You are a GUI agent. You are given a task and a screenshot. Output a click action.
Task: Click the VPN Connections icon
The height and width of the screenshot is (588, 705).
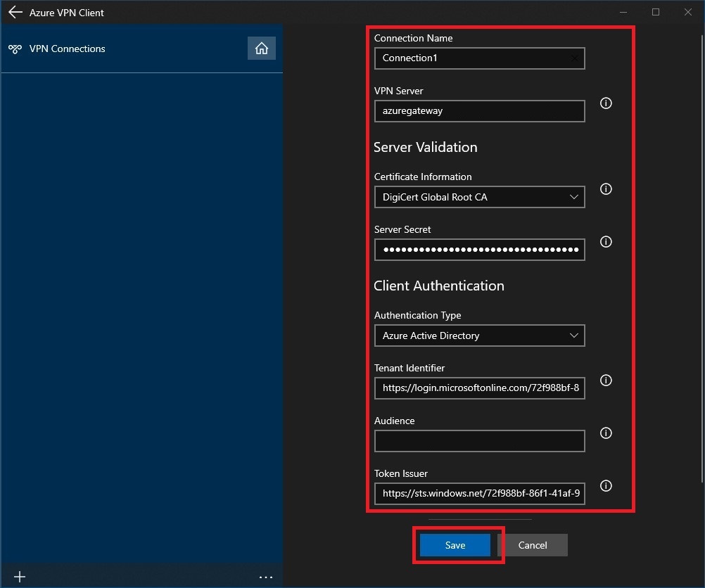pyautogui.click(x=15, y=49)
